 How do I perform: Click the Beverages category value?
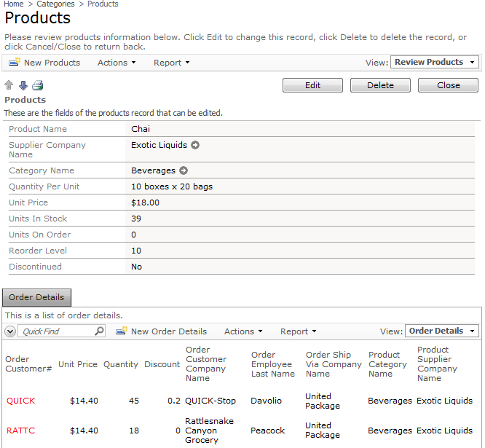(x=153, y=170)
